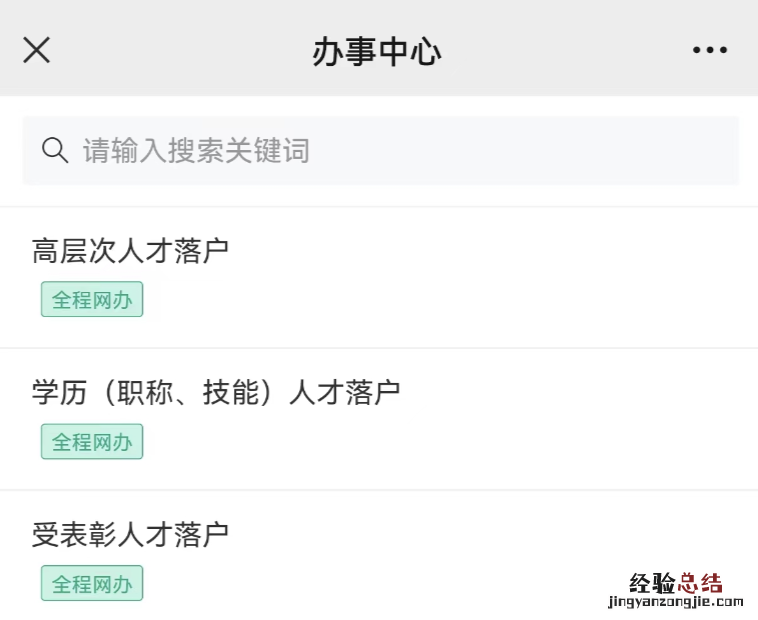Click the 请输入搜索关键词 placeholder text

(x=196, y=151)
